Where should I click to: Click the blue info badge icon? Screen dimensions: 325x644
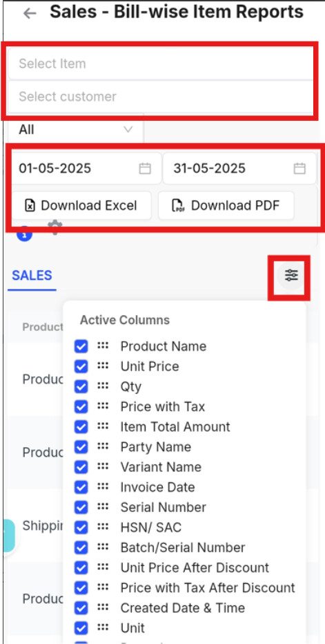click(24, 234)
